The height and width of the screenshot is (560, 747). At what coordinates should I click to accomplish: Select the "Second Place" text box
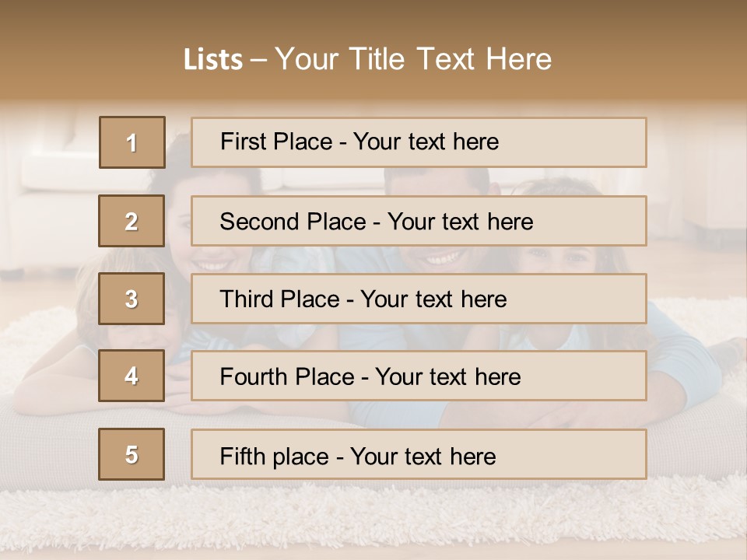click(x=419, y=221)
